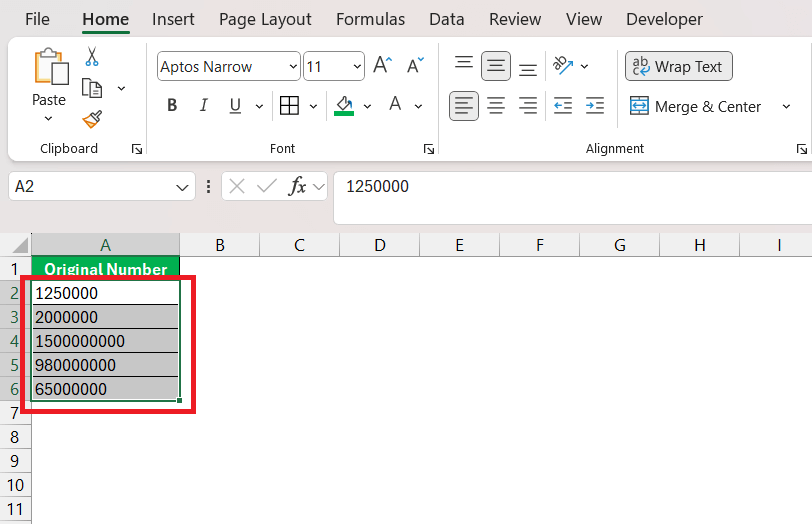
Task: Expand Copy options arrow
Action: (121, 89)
